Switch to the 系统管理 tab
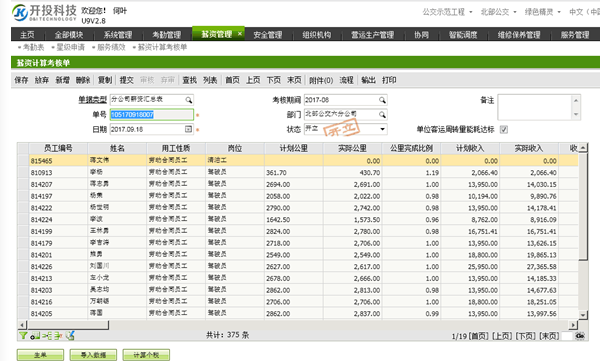 [x=118, y=35]
